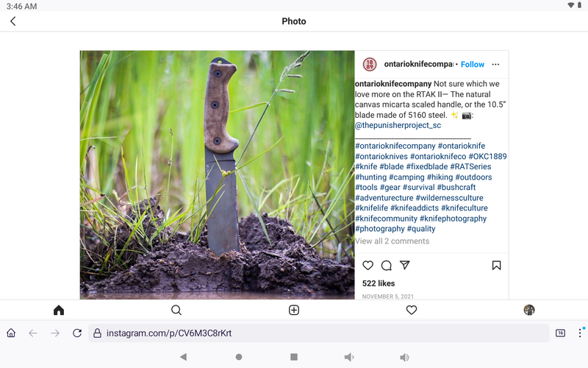Open bold ontarioknifecompany name in caption

pyautogui.click(x=393, y=84)
